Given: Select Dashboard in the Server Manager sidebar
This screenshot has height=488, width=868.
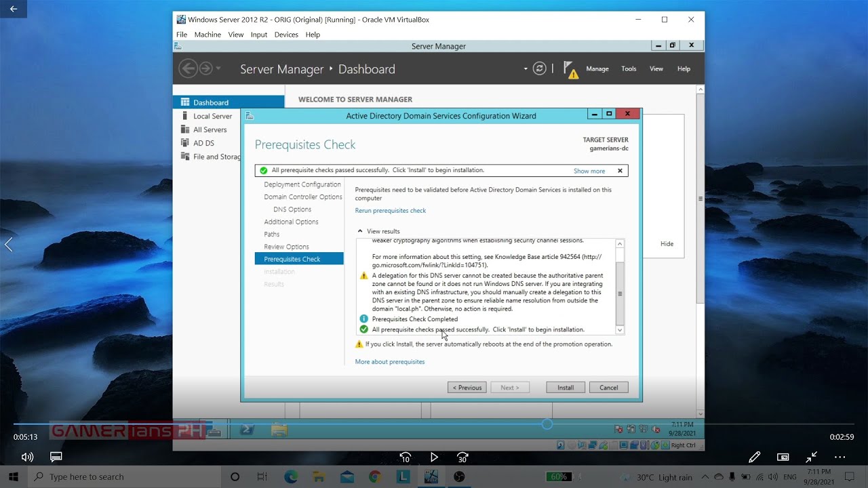Looking at the screenshot, I should pyautogui.click(x=229, y=102).
